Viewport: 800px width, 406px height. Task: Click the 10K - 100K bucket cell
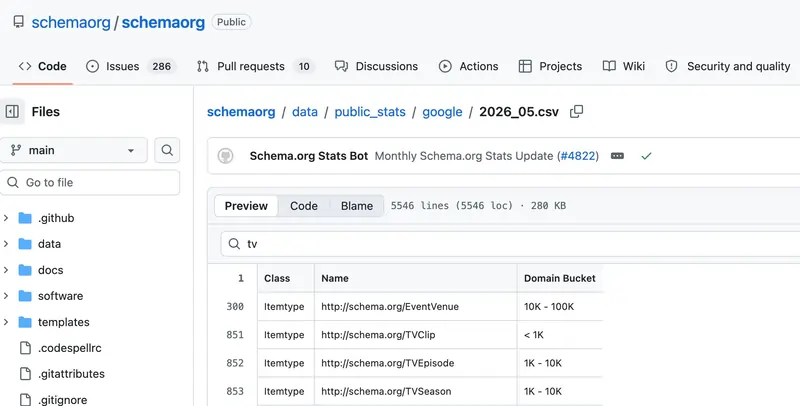(560, 307)
